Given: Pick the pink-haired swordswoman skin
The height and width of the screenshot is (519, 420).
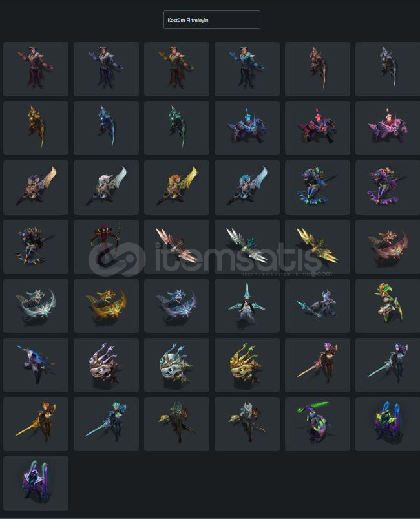Looking at the screenshot, I should coord(317,365).
